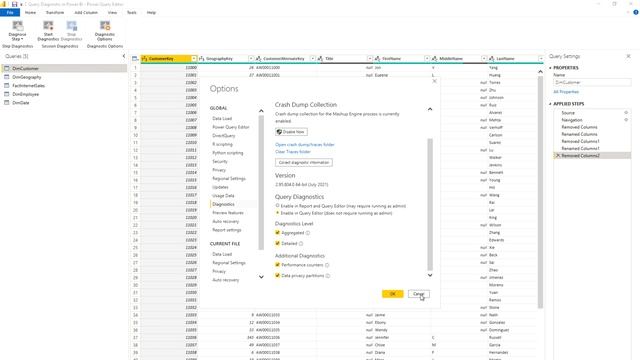Click Options content pane scrollbar thumb
The width and height of the screenshot is (640, 360).
tap(430, 204)
